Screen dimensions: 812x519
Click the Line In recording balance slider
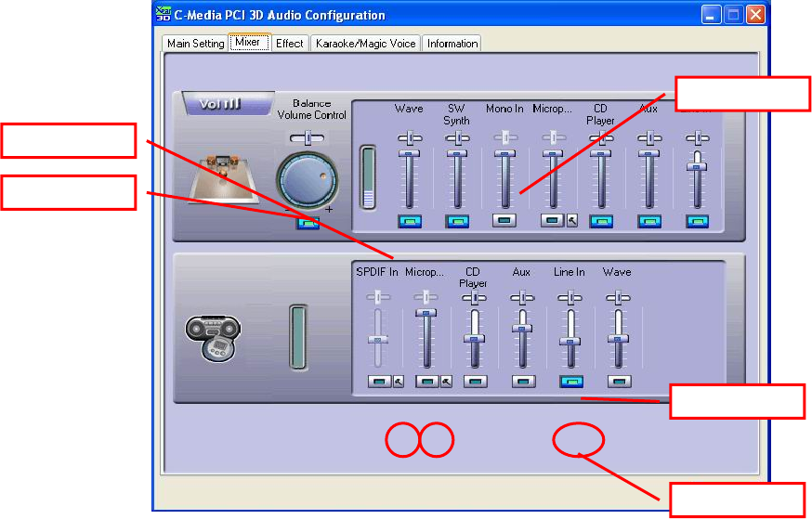point(570,298)
